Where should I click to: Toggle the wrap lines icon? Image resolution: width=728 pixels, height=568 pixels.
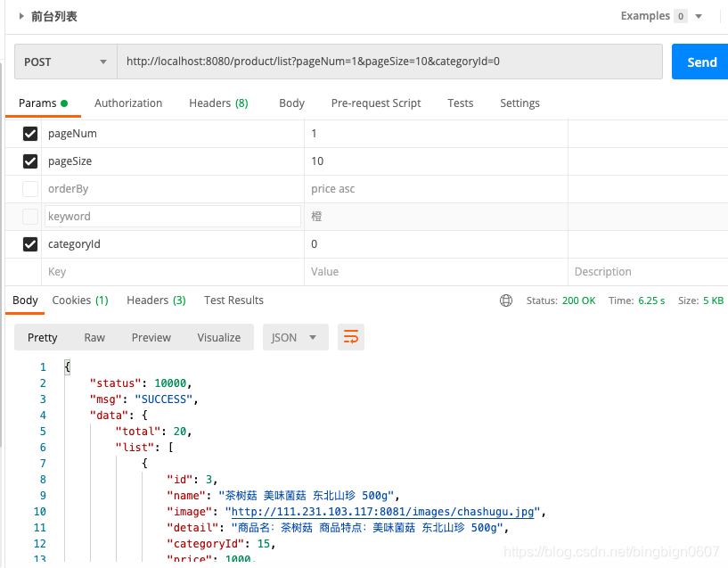[x=350, y=337]
